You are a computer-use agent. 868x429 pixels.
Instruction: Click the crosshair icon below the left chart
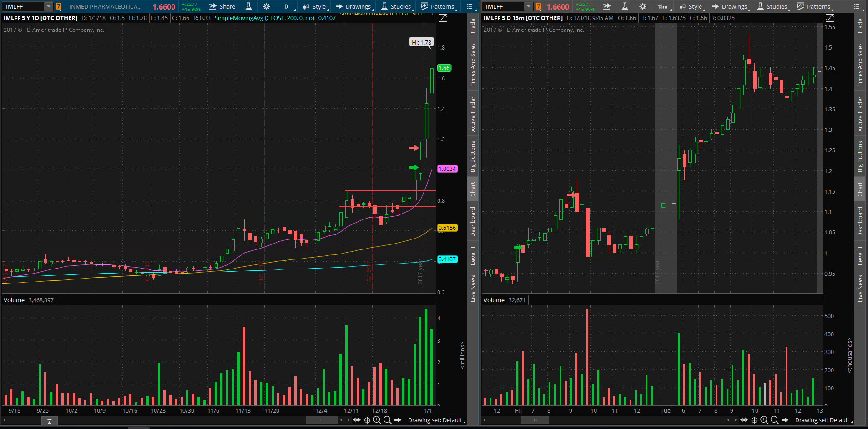[x=367, y=420]
